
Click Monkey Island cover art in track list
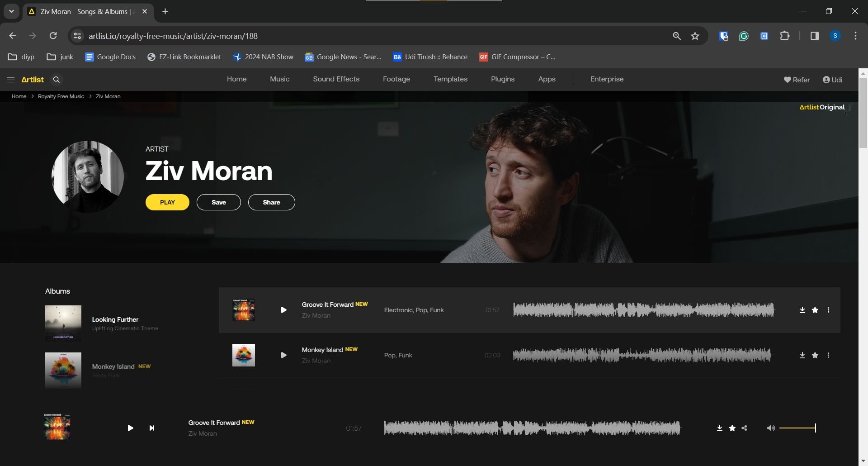tap(244, 355)
